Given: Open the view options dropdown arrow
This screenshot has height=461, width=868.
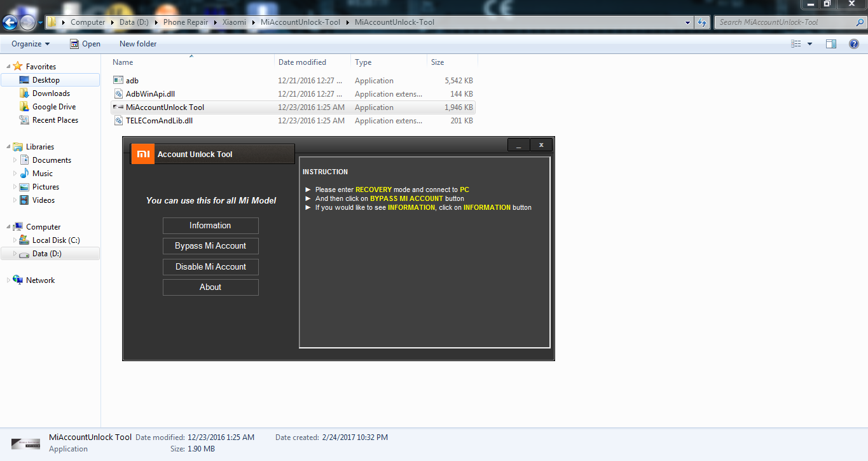Looking at the screenshot, I should point(809,44).
